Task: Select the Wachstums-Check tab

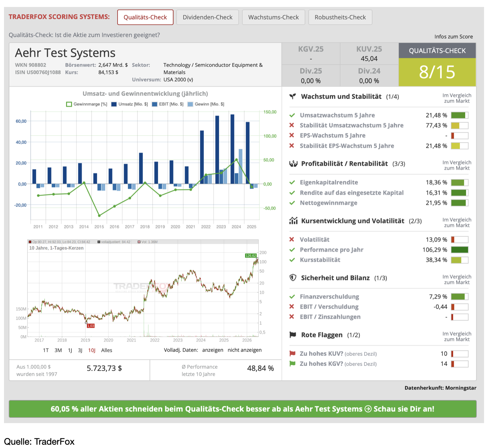Action: point(274,17)
